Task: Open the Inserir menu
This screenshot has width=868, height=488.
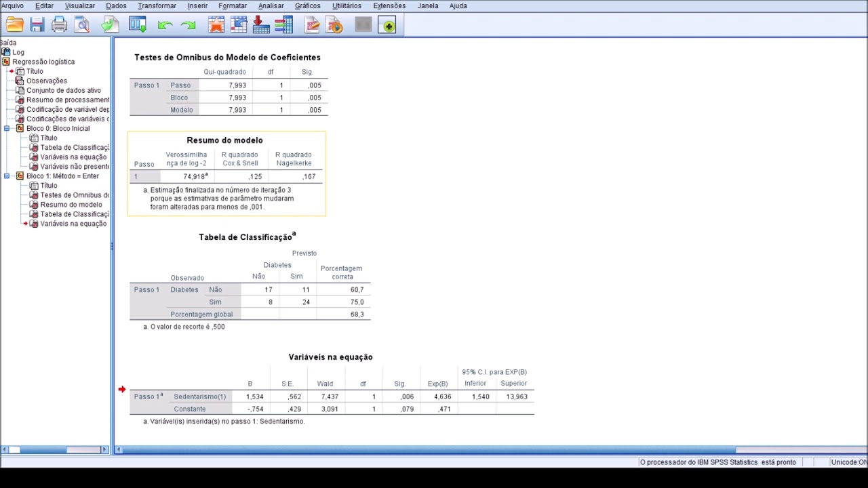Action: point(197,5)
